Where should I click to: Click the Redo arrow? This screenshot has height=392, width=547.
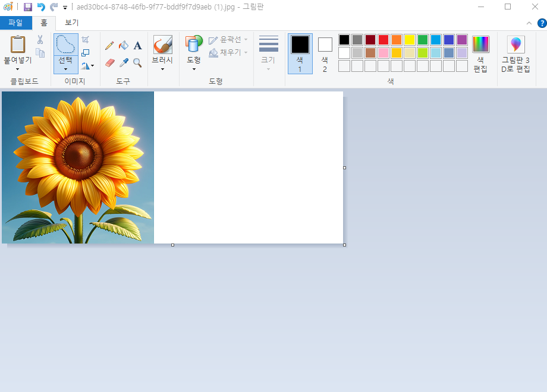54,7
